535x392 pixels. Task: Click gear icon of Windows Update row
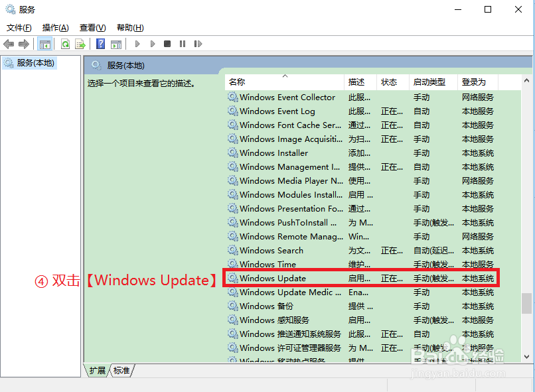click(x=233, y=278)
